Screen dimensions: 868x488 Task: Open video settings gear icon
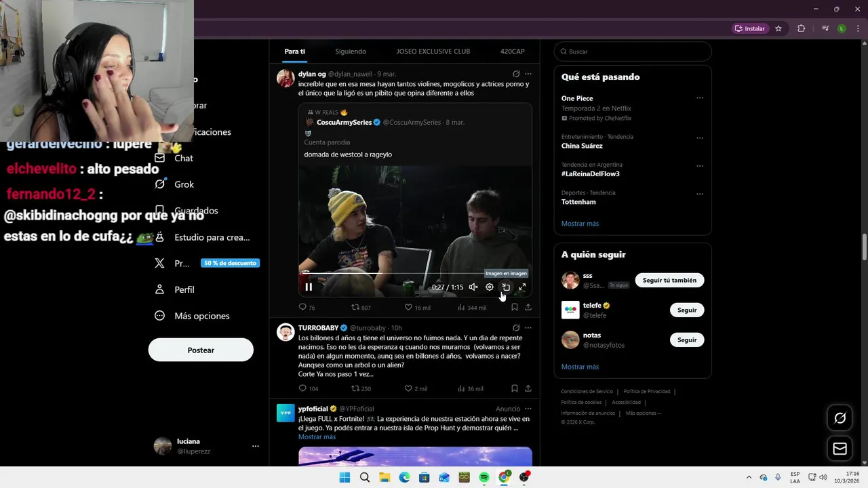pos(490,287)
